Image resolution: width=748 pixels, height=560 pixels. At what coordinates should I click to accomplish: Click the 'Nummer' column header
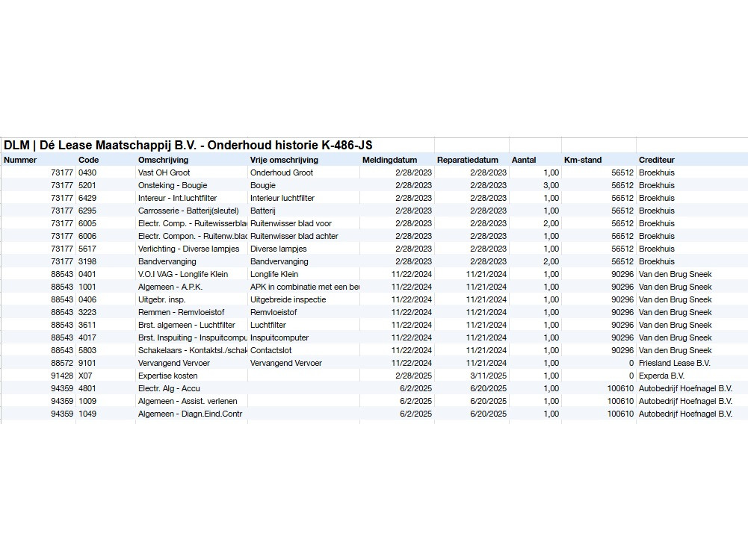tap(20, 160)
